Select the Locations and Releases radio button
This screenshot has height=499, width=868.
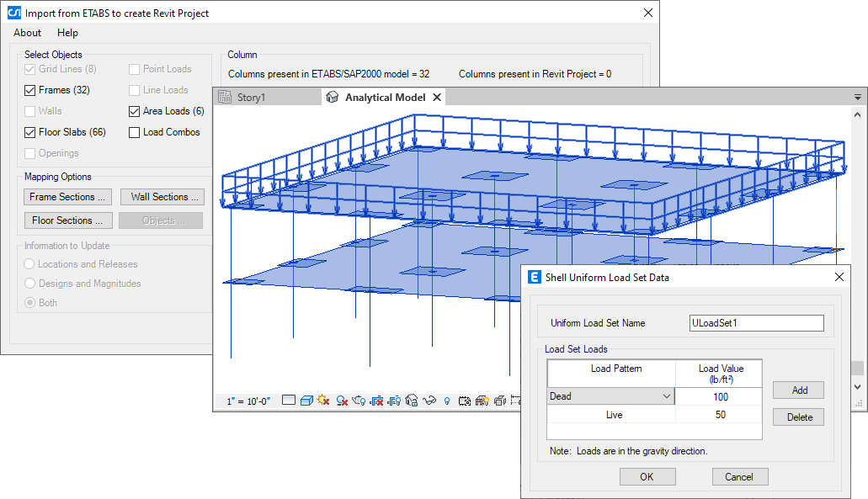(x=29, y=264)
